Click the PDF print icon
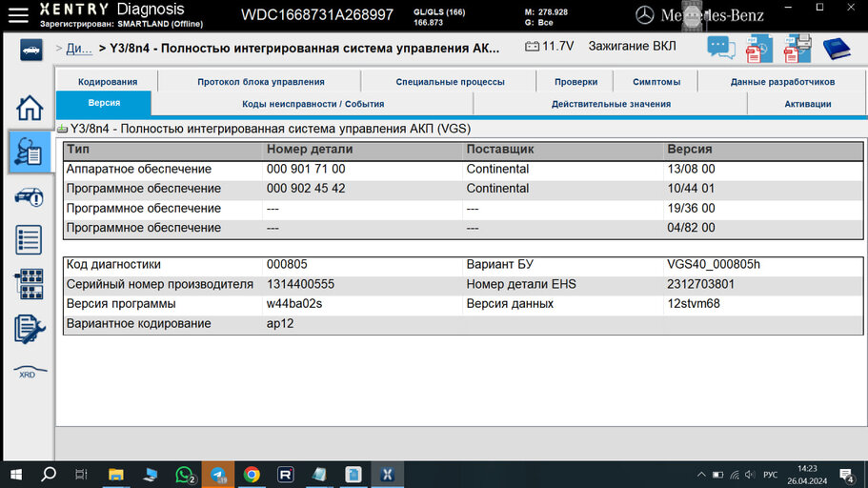This screenshot has width=868, height=488. pos(797,49)
